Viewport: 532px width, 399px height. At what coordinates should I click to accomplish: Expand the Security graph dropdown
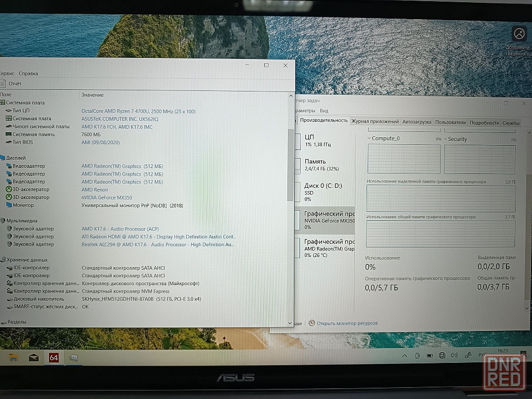[445, 139]
